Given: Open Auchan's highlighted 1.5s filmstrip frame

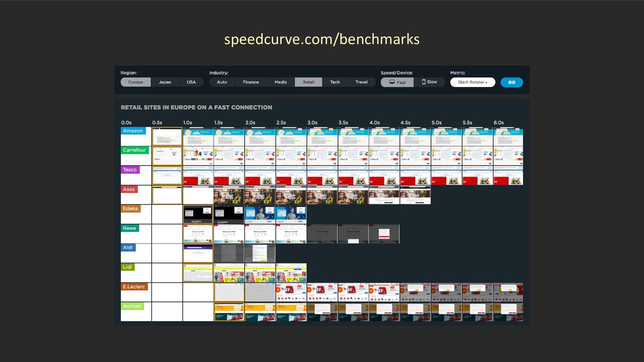Looking at the screenshot, I should 229,312.
